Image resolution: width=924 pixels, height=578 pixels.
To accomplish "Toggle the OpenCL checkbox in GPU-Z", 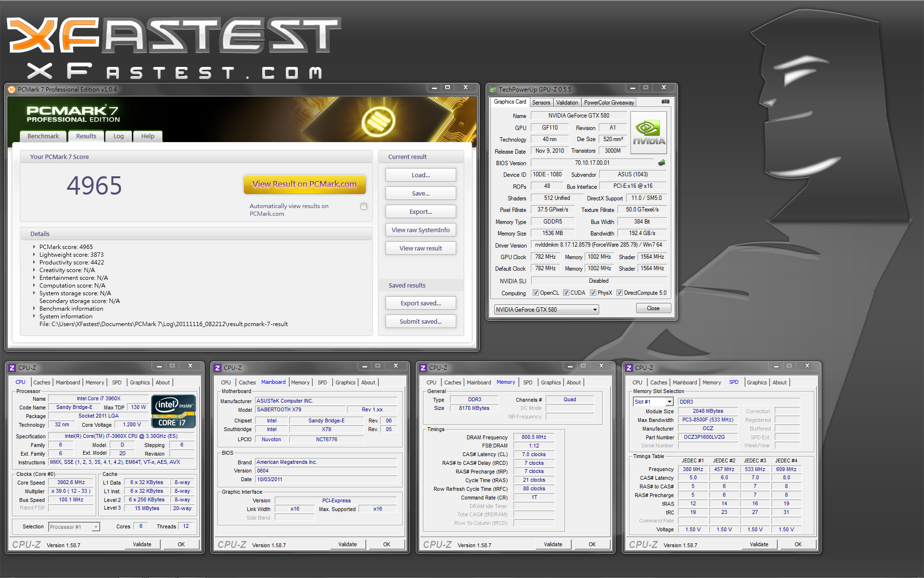I will point(536,293).
